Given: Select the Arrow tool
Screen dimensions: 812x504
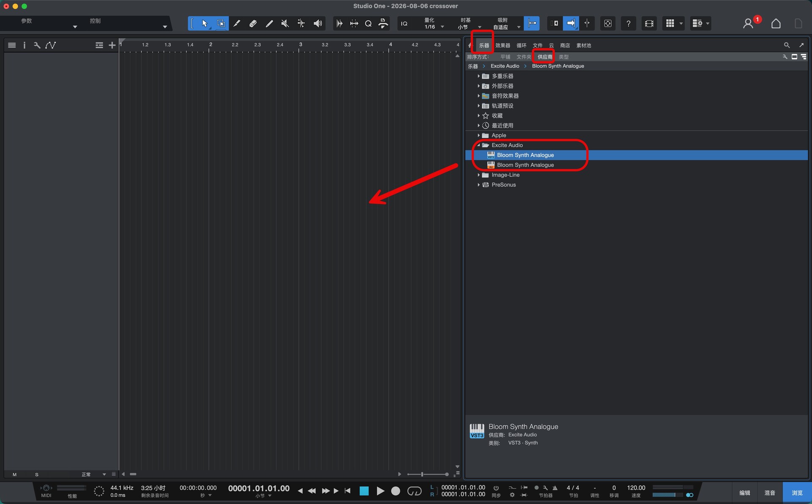Looking at the screenshot, I should pyautogui.click(x=205, y=24).
